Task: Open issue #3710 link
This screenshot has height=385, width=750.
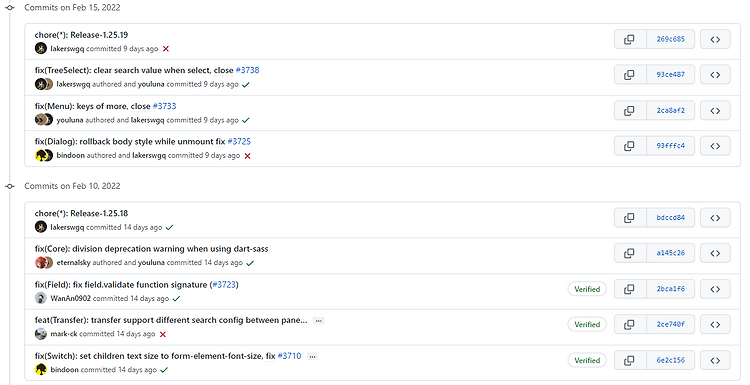Action: pos(289,356)
